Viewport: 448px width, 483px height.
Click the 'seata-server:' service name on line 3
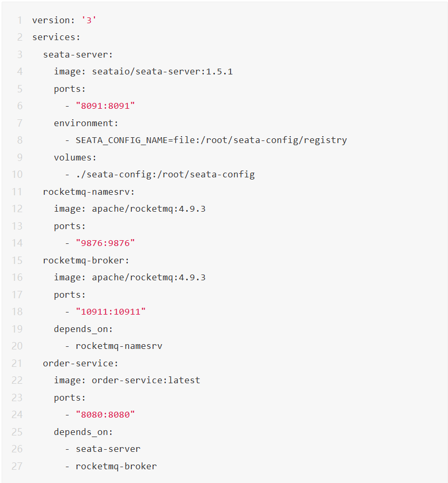(78, 54)
